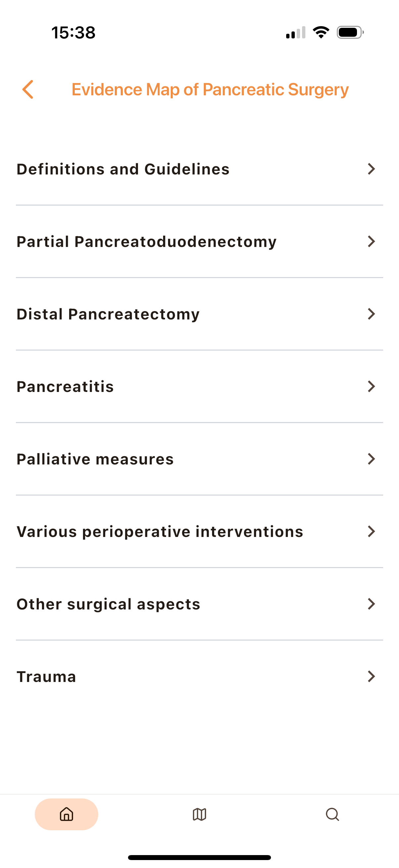Select Partial Pancreatoduodenectomy entry
Screen dimensions: 399x868
[147, 242]
